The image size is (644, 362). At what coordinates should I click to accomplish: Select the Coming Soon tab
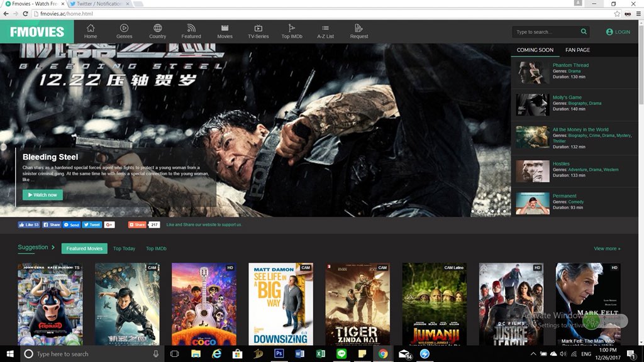[535, 50]
